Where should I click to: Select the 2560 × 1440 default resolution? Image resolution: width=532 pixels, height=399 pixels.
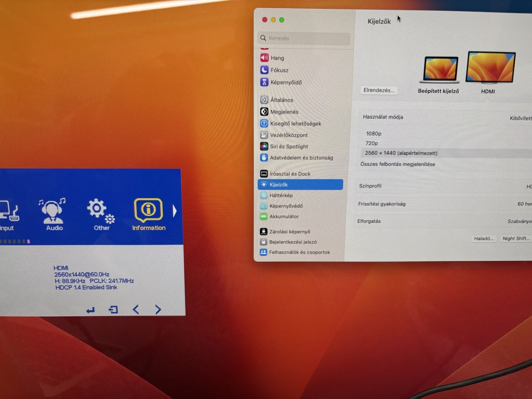point(446,153)
